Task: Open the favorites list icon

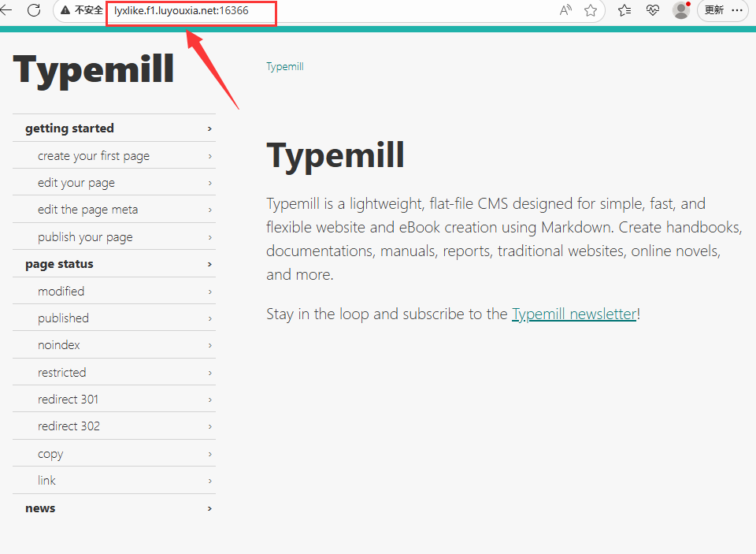Action: pos(624,10)
